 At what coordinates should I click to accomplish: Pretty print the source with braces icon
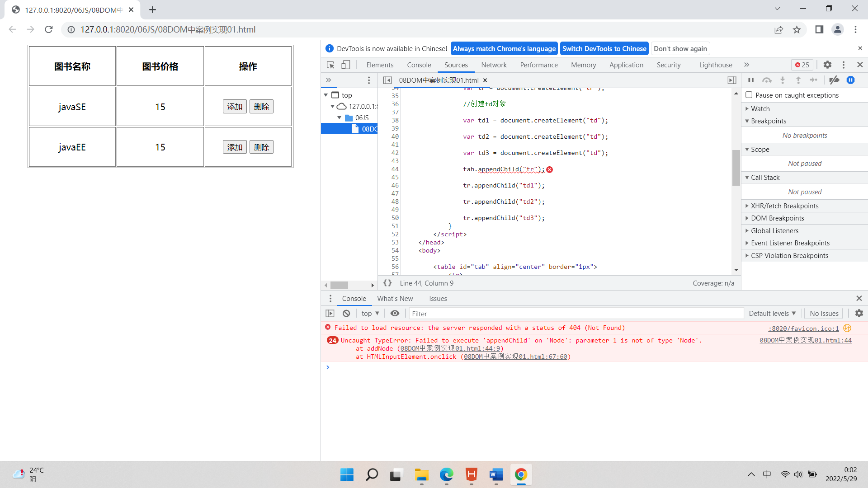point(387,283)
